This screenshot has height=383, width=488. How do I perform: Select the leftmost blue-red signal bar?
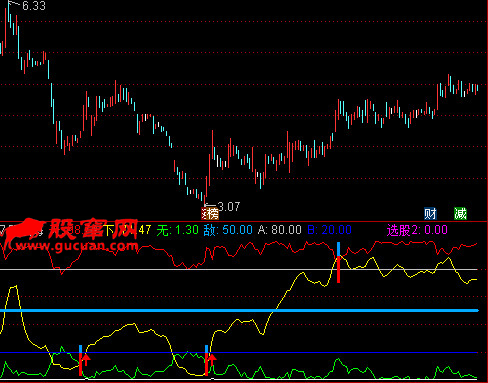[80, 361]
